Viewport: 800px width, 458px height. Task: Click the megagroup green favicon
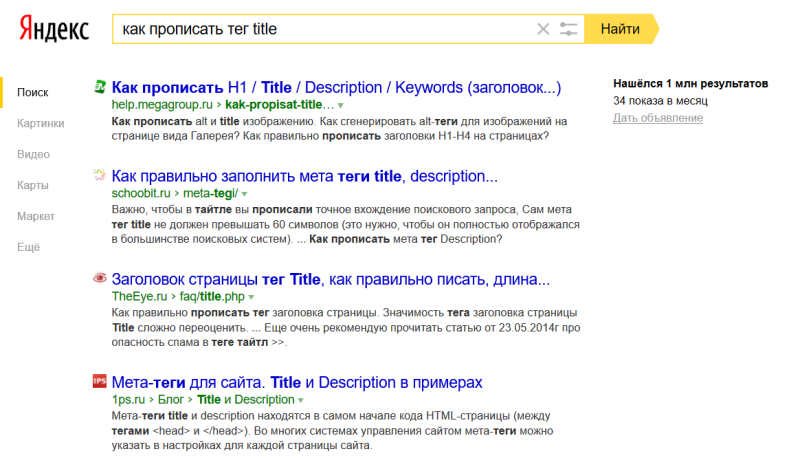100,87
